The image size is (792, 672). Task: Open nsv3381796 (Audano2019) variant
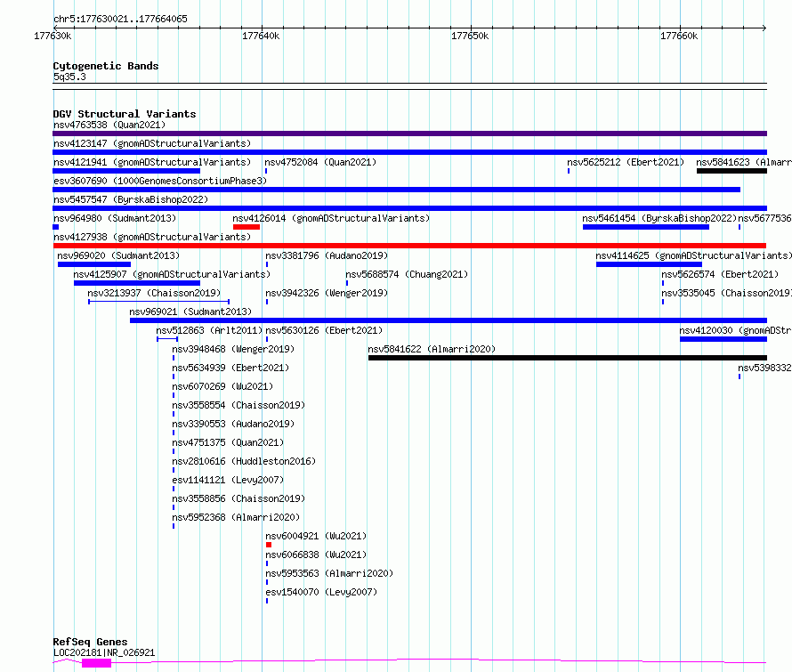[327, 255]
